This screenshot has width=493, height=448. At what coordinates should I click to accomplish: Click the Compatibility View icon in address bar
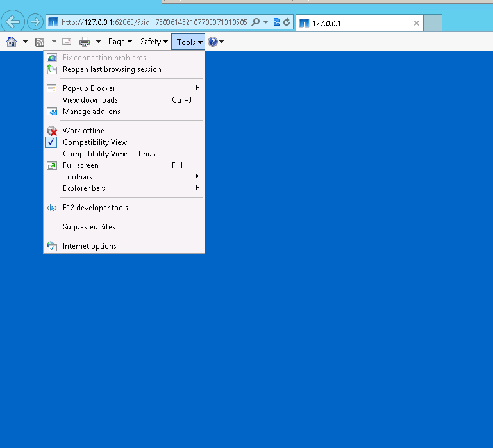(x=276, y=22)
